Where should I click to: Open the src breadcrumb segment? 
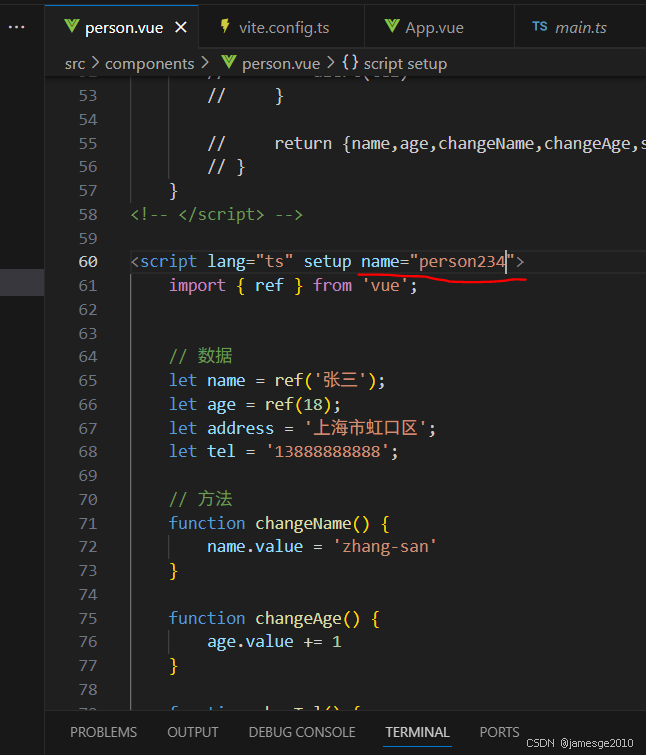75,64
